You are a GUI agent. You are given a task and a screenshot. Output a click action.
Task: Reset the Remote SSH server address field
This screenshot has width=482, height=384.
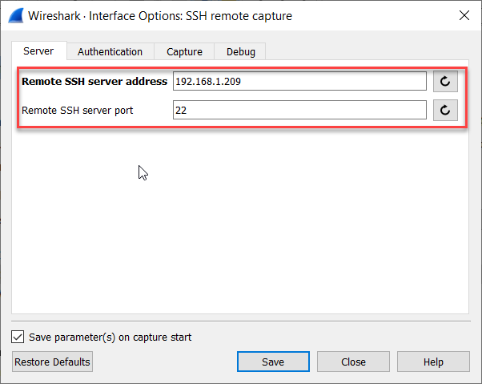445,81
